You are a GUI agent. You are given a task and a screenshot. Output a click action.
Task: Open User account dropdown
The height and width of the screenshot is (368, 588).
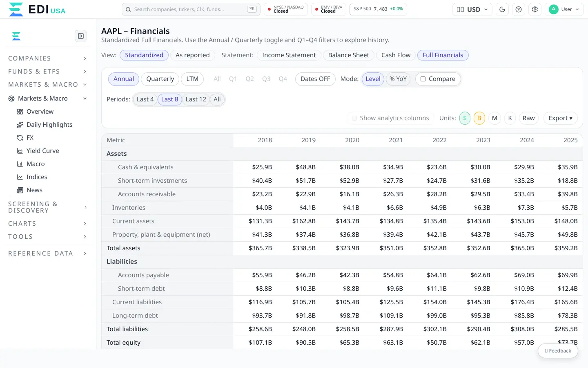tap(564, 9)
